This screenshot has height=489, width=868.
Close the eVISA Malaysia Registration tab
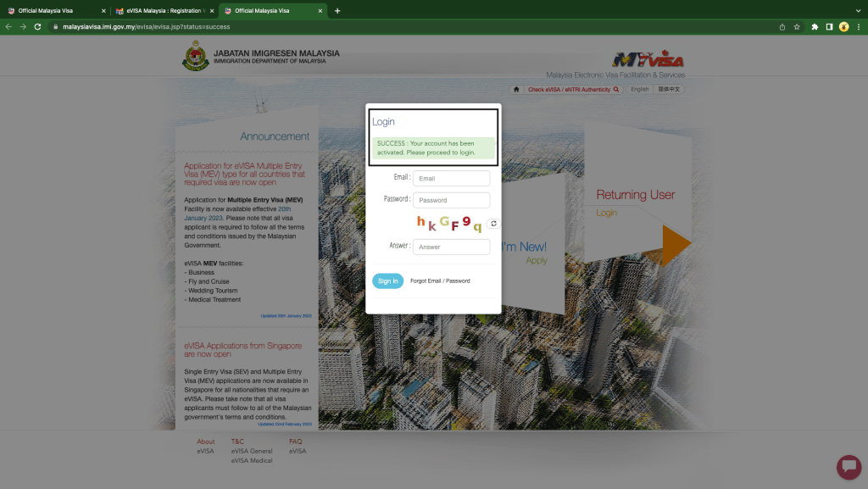click(x=211, y=10)
